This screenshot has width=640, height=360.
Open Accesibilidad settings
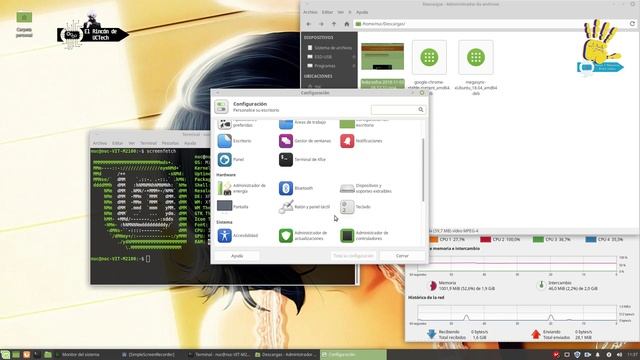pos(238,236)
